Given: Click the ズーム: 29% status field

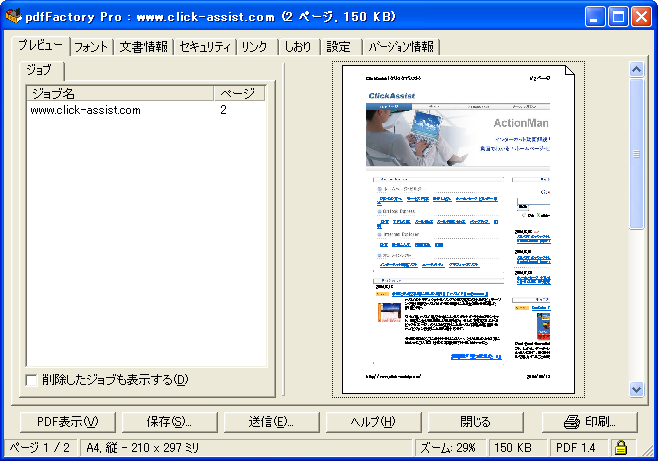Looking at the screenshot, I should pos(450,448).
